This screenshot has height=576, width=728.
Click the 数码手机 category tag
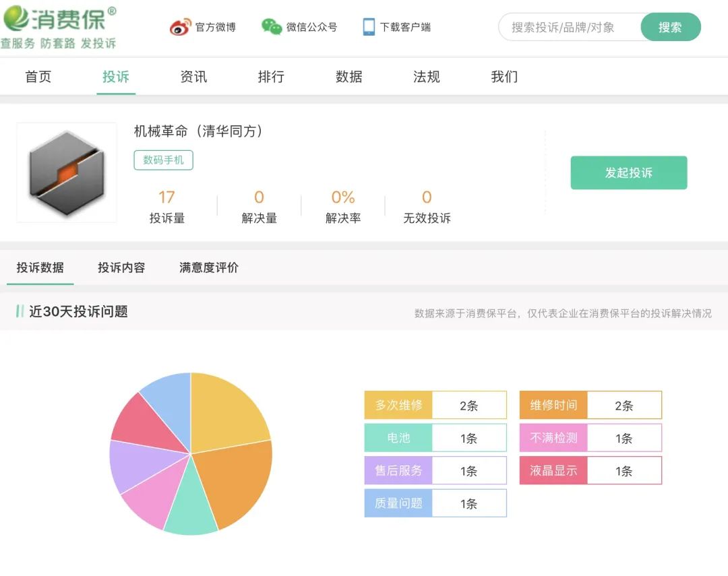(163, 160)
